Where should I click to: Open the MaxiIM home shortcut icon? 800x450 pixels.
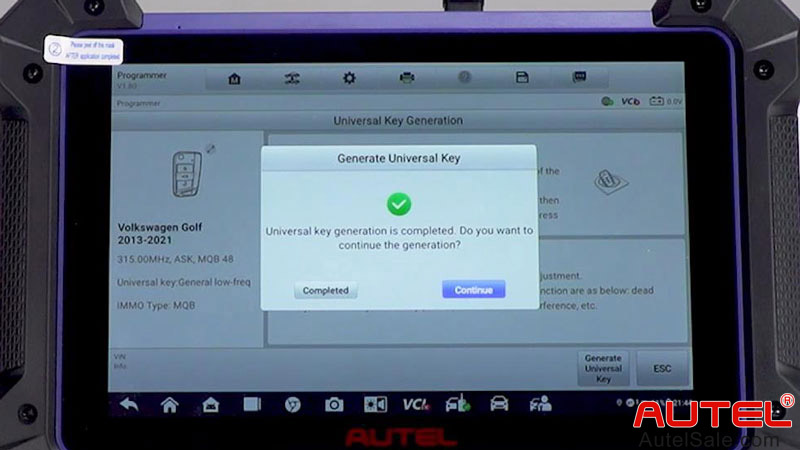pyautogui.click(x=210, y=405)
